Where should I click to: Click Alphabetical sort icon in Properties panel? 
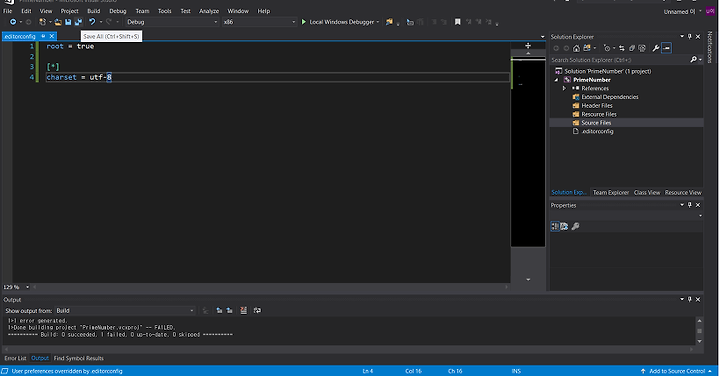pyautogui.click(x=564, y=226)
